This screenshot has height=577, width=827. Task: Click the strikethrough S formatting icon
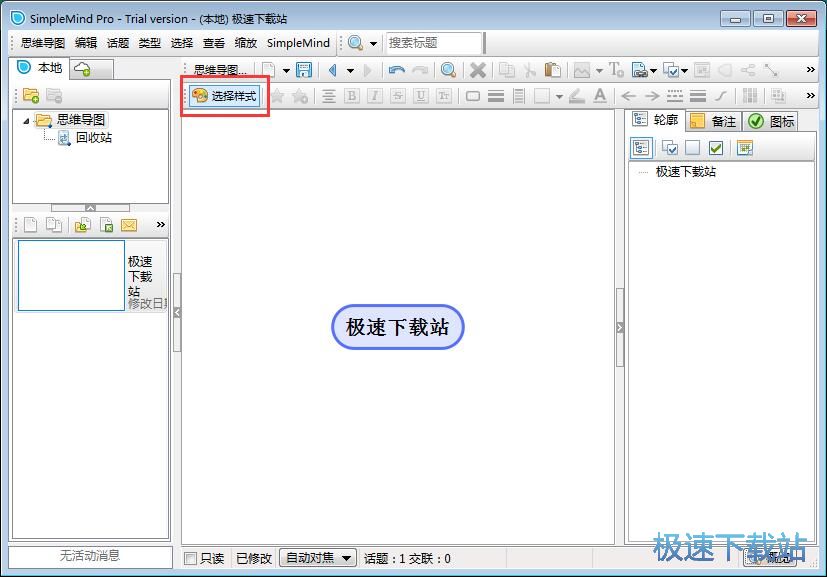[x=398, y=96]
